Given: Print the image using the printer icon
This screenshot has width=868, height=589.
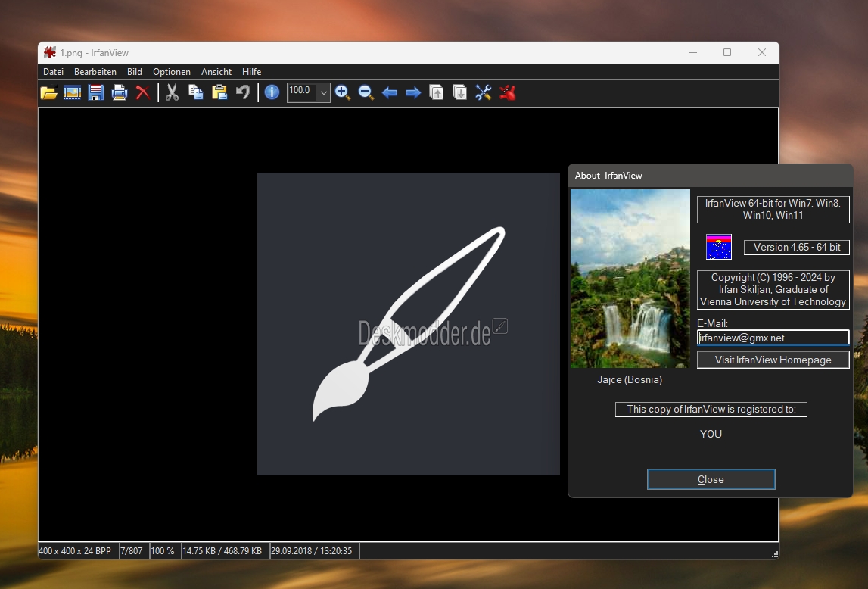Looking at the screenshot, I should pyautogui.click(x=120, y=92).
